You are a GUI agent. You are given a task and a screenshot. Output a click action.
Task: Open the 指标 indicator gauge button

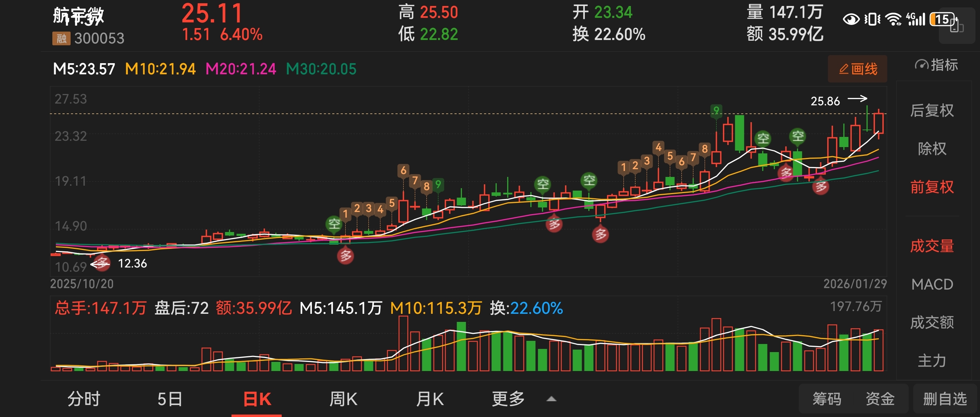[x=936, y=65]
